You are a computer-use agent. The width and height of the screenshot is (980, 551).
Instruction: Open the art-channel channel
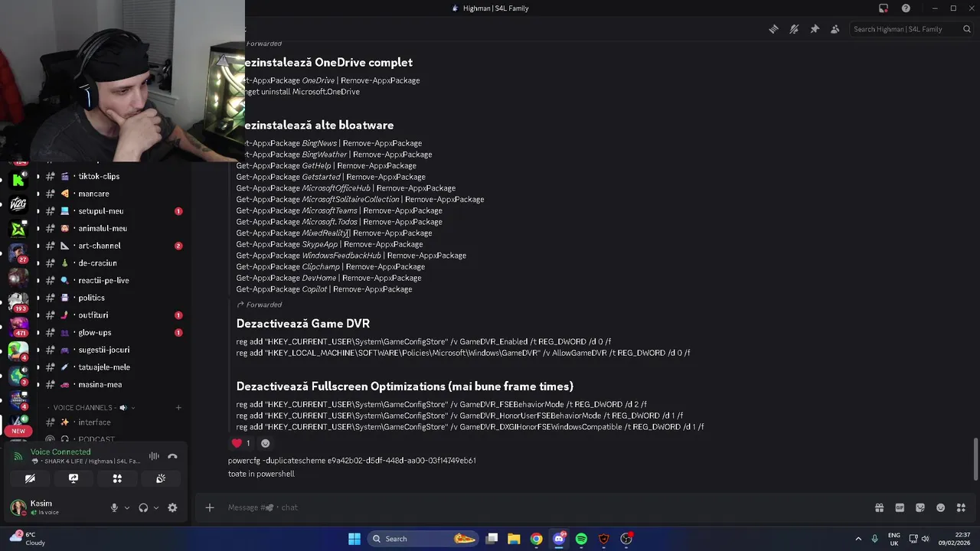[99, 246]
